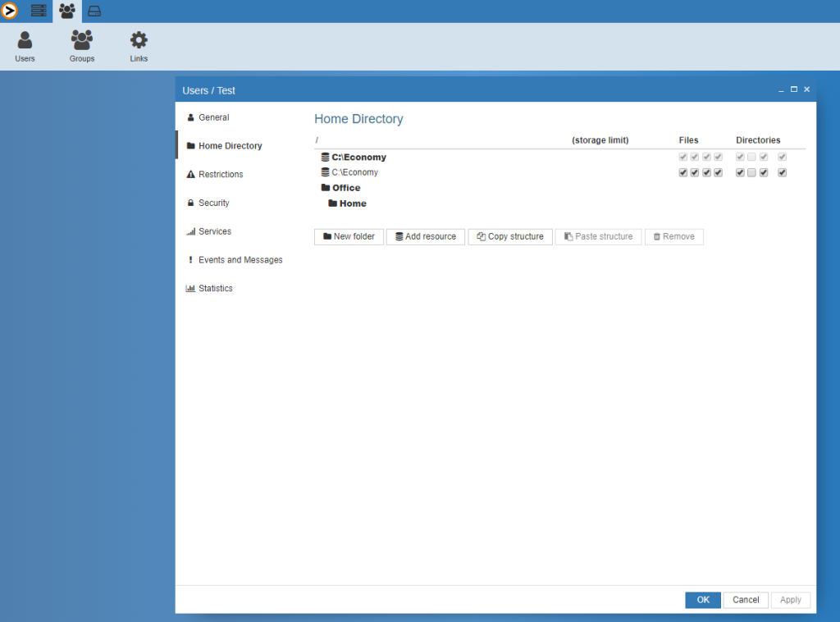Enable the unchecked Directories permission on C:\Economy
The width and height of the screenshot is (840, 622).
click(x=751, y=172)
